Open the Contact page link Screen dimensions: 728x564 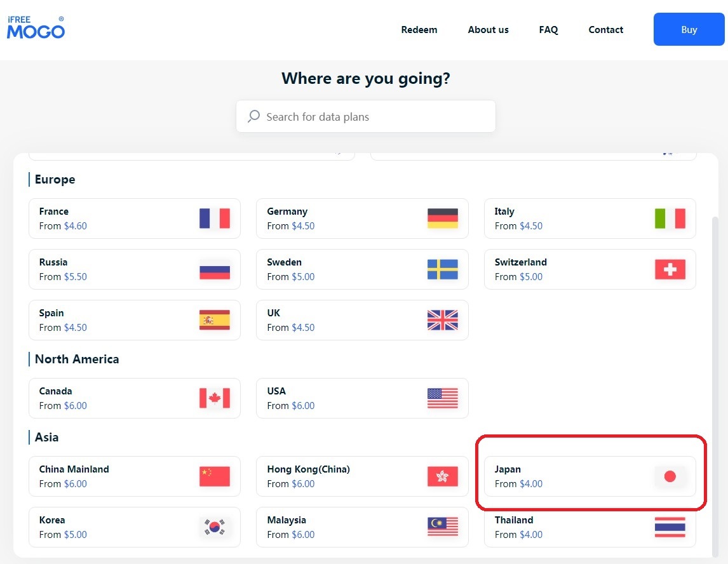click(x=605, y=30)
